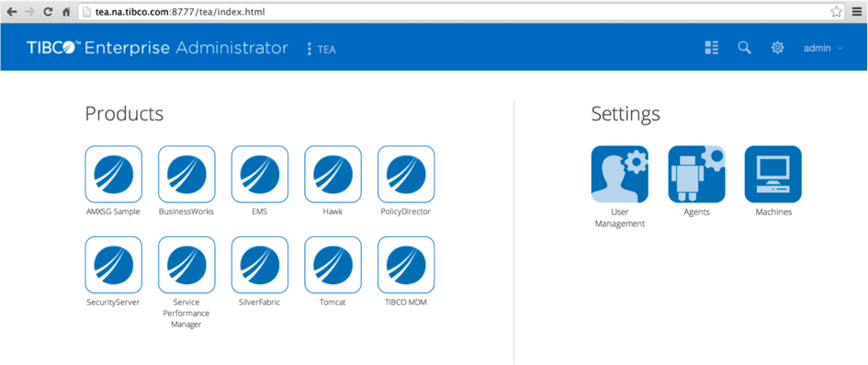This screenshot has height=365, width=868.
Task: Click the TIBCO Enterprise Administrator logo
Action: click(157, 48)
